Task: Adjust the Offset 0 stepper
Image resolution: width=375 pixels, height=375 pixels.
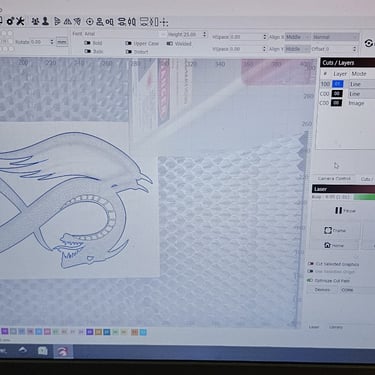Action: pyautogui.click(x=355, y=49)
